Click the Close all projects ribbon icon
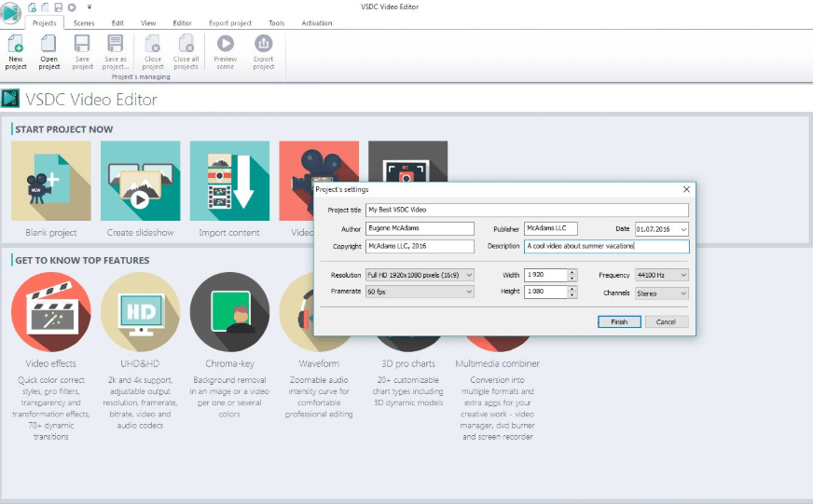813x504 pixels. tap(186, 44)
